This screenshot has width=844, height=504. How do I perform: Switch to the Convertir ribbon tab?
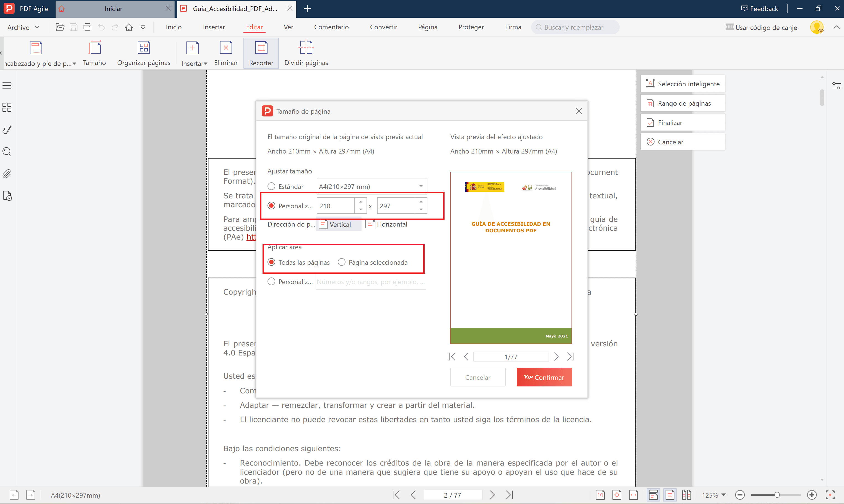[383, 27]
